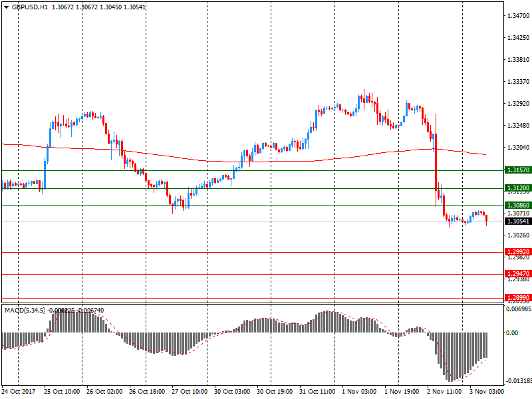Screen dimensions: 532x399
Task: Click the 27 Oct 10:00 time axis label
Action: tap(190, 392)
